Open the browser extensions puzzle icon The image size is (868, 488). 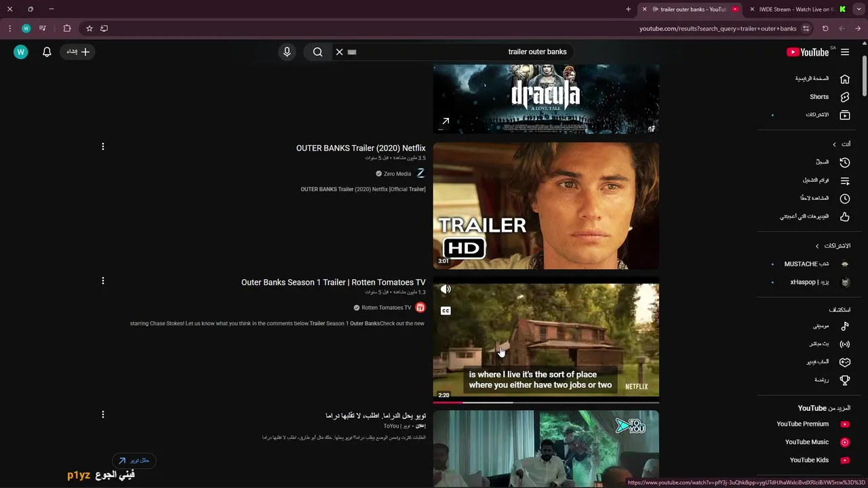[66, 28]
